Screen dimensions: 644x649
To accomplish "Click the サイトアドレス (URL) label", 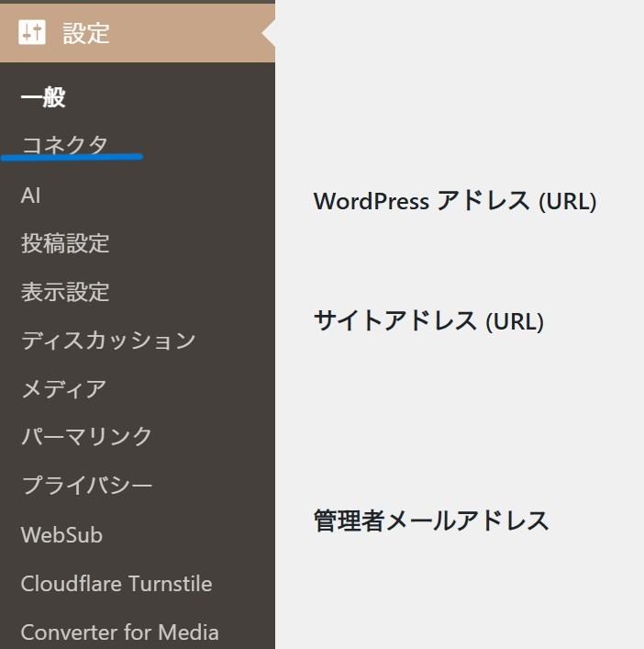I will click(x=428, y=321).
